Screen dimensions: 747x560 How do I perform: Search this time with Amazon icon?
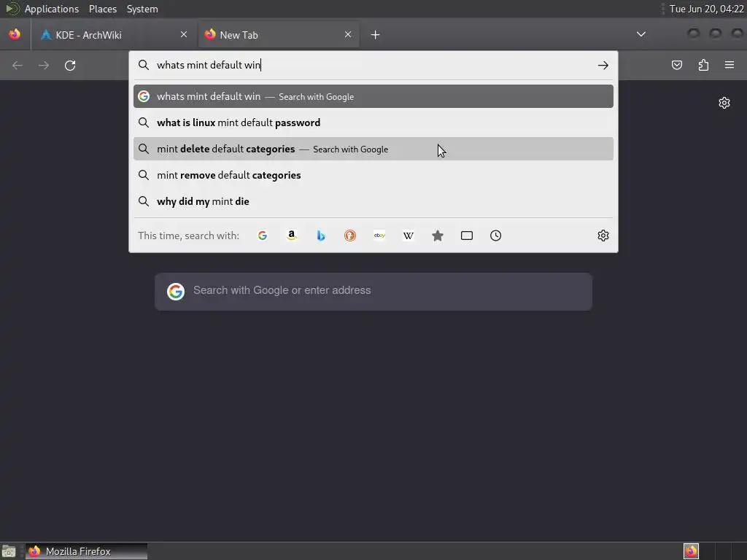coord(292,236)
